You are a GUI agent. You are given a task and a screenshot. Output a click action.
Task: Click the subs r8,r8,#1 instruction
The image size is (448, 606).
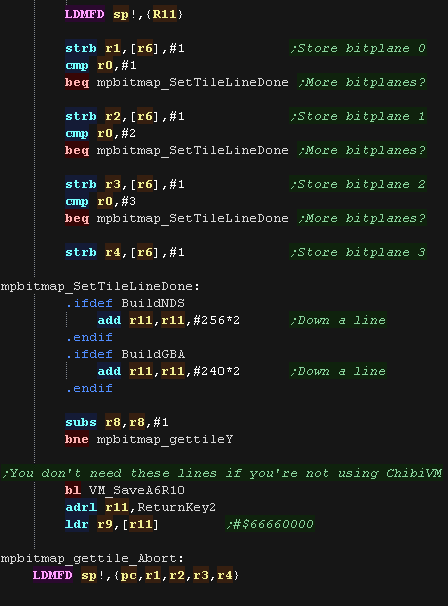pyautogui.click(x=117, y=422)
